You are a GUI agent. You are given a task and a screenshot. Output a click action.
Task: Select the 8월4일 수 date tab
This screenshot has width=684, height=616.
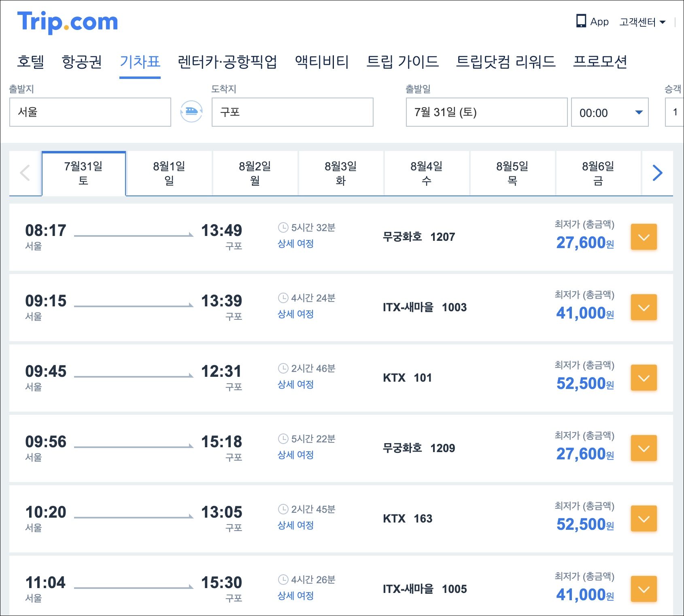point(427,173)
